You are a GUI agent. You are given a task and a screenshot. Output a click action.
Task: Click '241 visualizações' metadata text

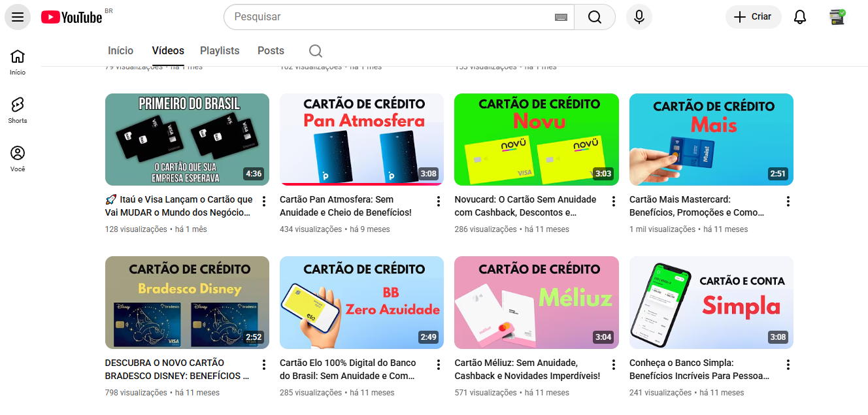pyautogui.click(x=660, y=393)
